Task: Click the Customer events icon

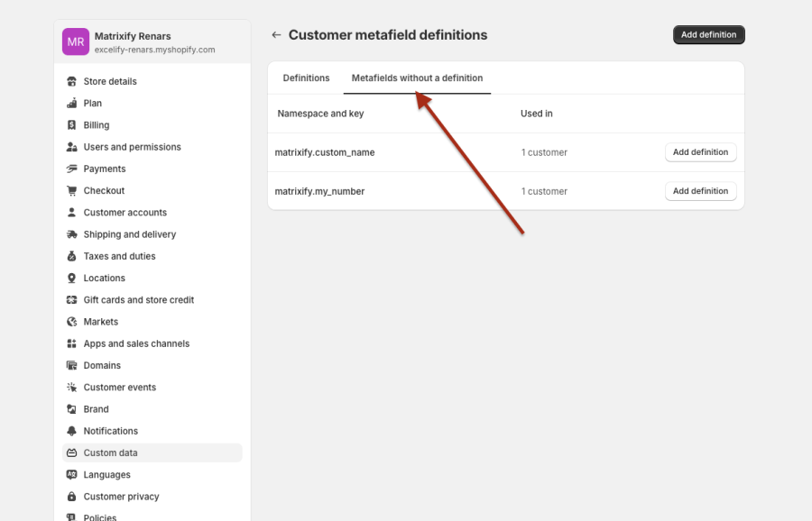Action: tap(71, 387)
